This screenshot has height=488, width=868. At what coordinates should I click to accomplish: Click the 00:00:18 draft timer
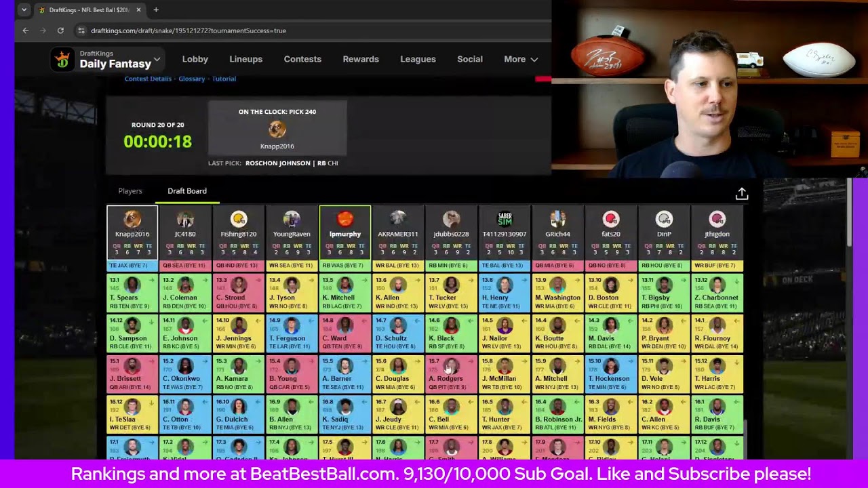pos(157,142)
